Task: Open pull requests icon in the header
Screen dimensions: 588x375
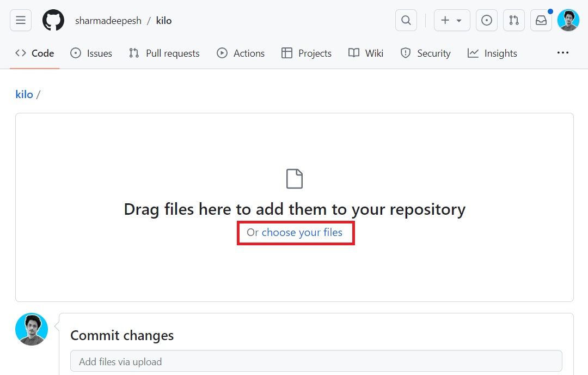Action: [513, 20]
